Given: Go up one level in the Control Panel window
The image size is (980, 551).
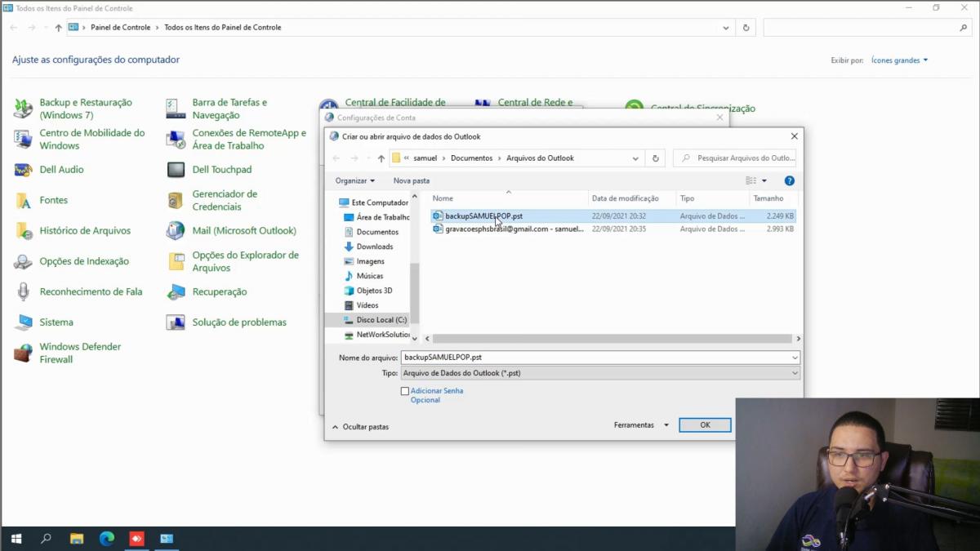Looking at the screenshot, I should (58, 27).
